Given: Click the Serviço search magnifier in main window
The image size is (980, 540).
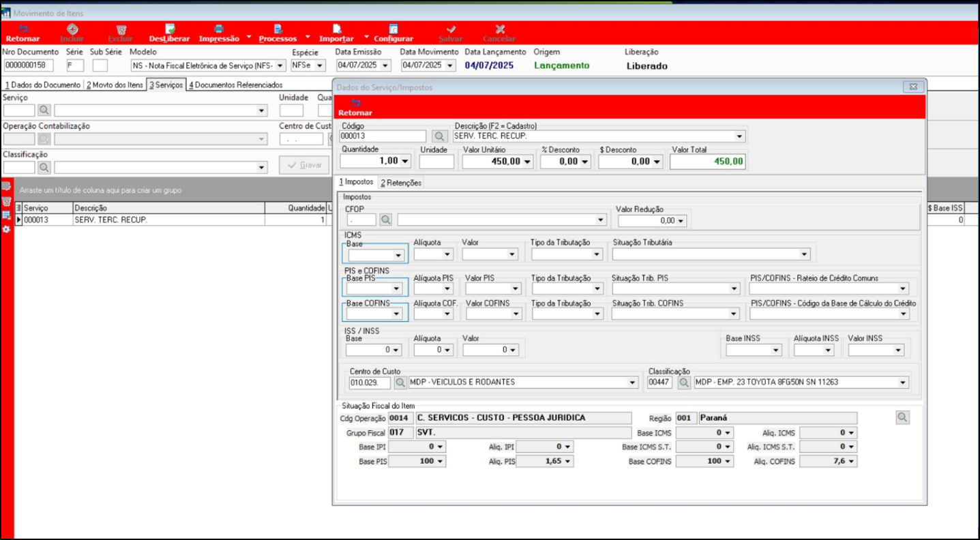Looking at the screenshot, I should pyautogui.click(x=44, y=110).
